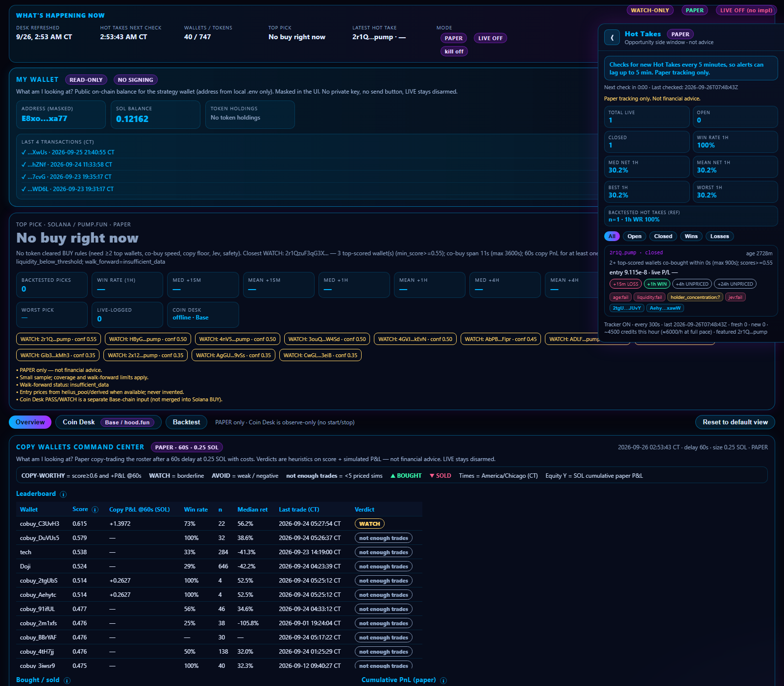Image resolution: width=784 pixels, height=686 pixels.
Task: Filter Hot Takes by Wins
Action: point(691,236)
